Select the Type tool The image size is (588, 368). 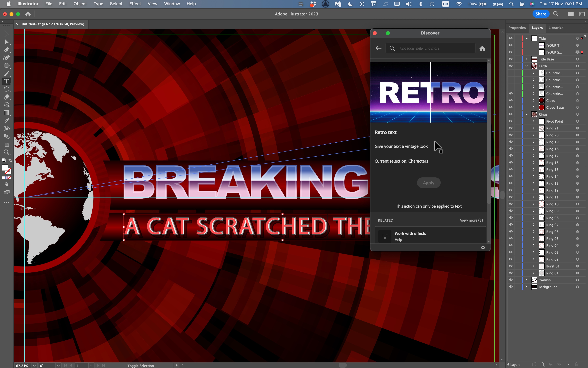click(7, 81)
